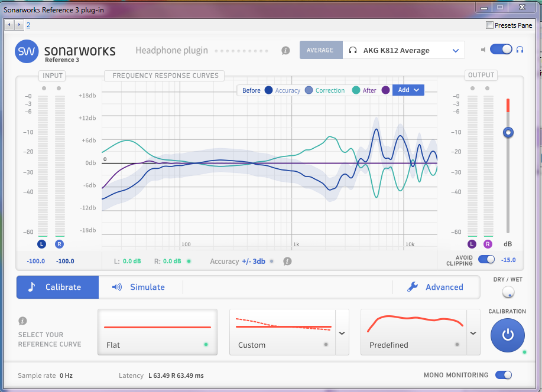Viewport: 542px width, 392px height.
Task: Click the output R channel badge
Action: 488,244
